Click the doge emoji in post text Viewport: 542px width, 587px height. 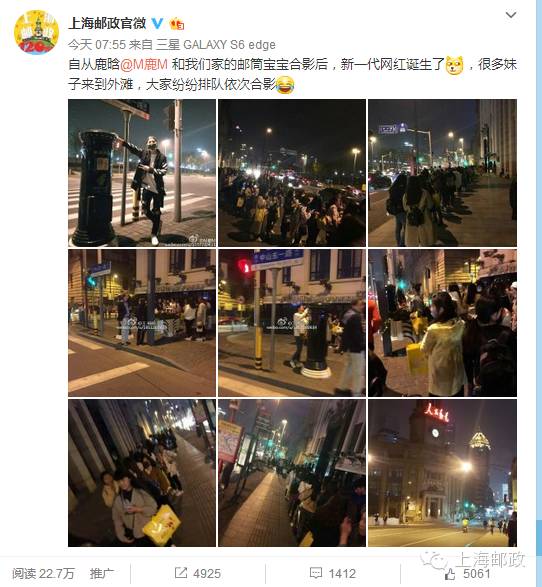click(x=454, y=65)
